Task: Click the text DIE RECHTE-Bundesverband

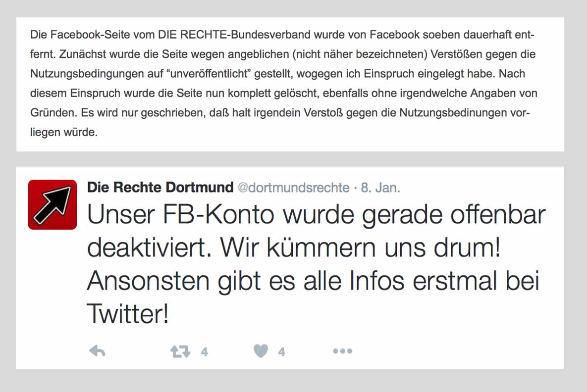Action: point(234,35)
